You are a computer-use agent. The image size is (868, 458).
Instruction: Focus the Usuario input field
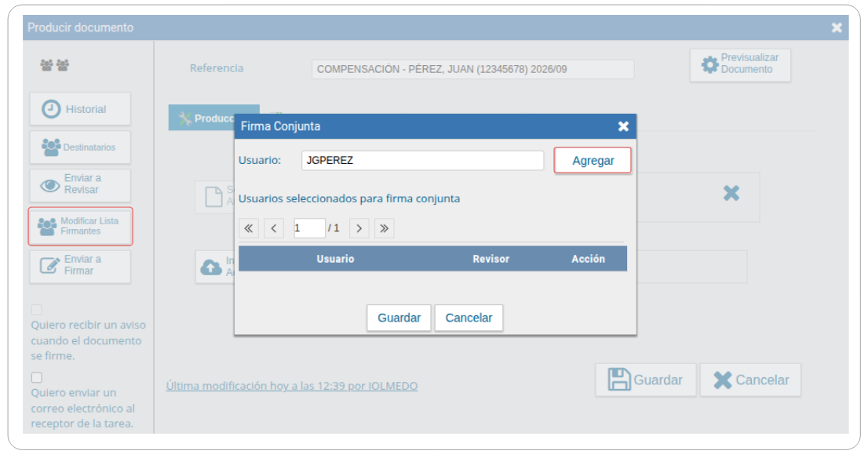click(422, 161)
